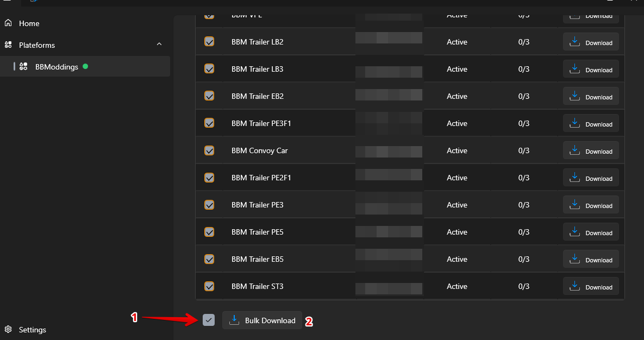Click download arrow icon for BBM Trailer LB2

tap(574, 42)
